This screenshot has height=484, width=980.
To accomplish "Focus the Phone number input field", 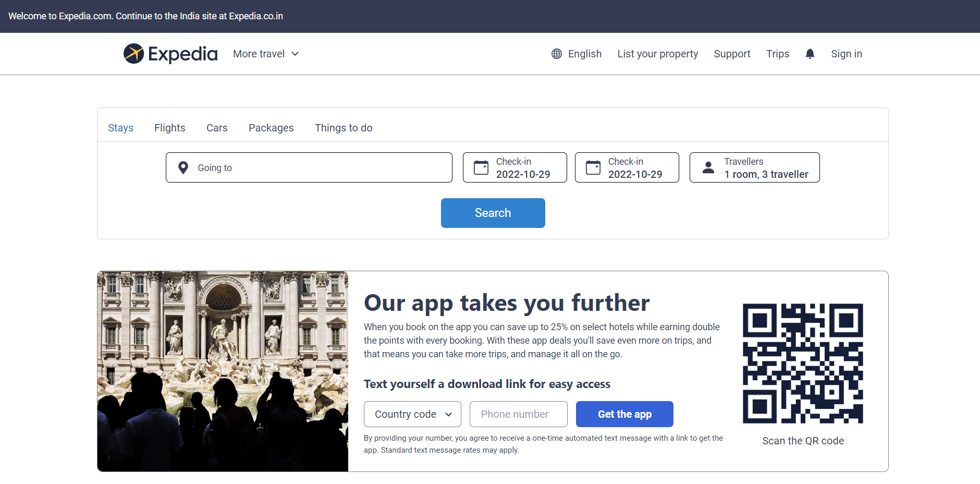I will tap(518, 414).
